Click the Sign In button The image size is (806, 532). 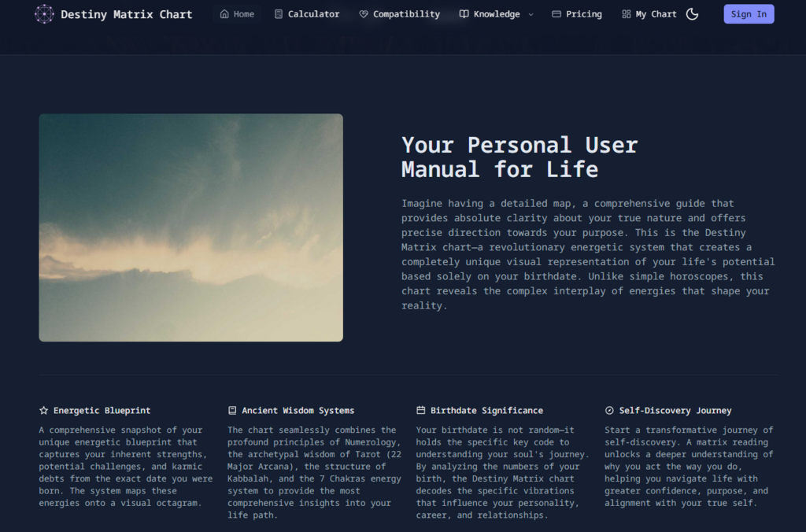coord(749,14)
